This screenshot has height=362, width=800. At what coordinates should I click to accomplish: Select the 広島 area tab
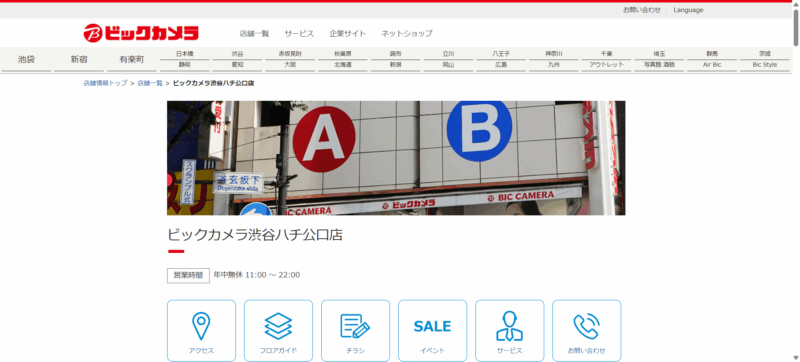[x=501, y=65]
